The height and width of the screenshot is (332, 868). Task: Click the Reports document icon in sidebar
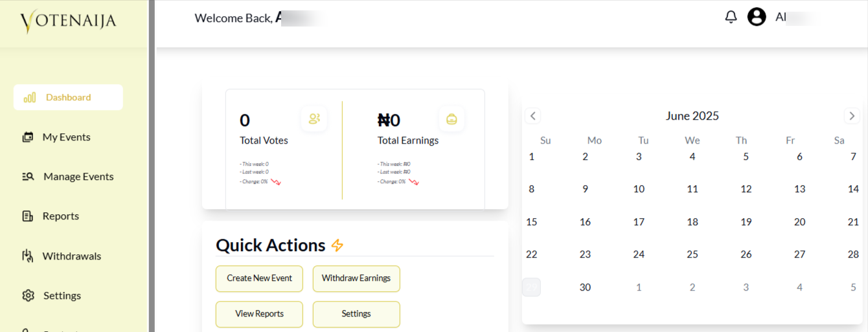click(28, 216)
